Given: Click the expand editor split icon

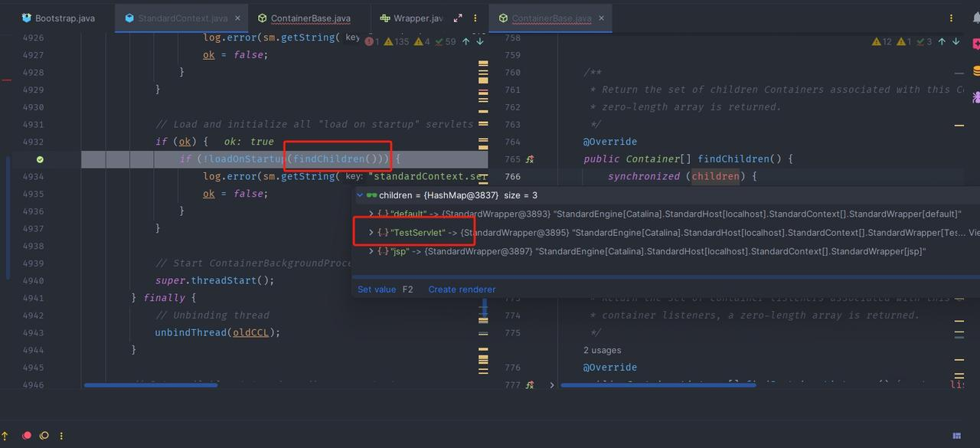Looking at the screenshot, I should [458, 18].
